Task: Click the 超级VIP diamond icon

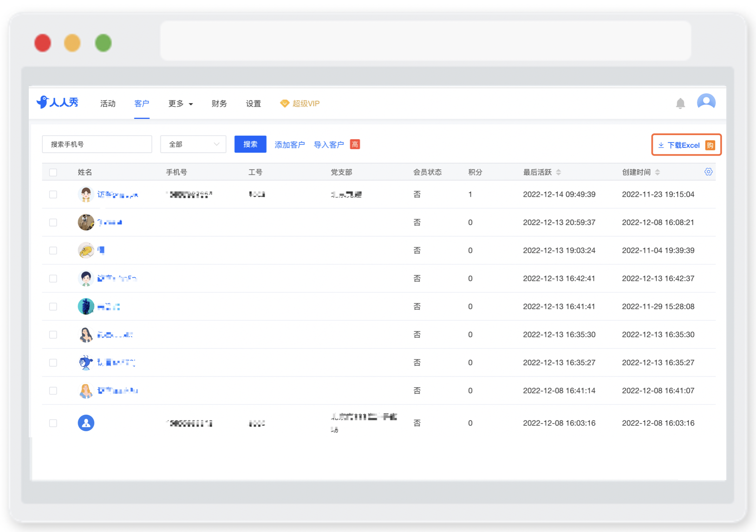Action: 284,104
